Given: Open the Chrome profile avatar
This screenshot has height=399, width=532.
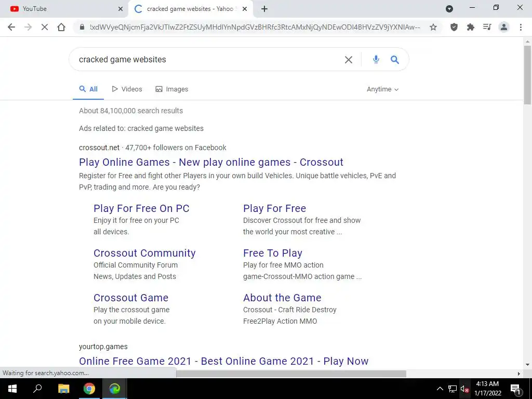Looking at the screenshot, I should click(x=504, y=27).
